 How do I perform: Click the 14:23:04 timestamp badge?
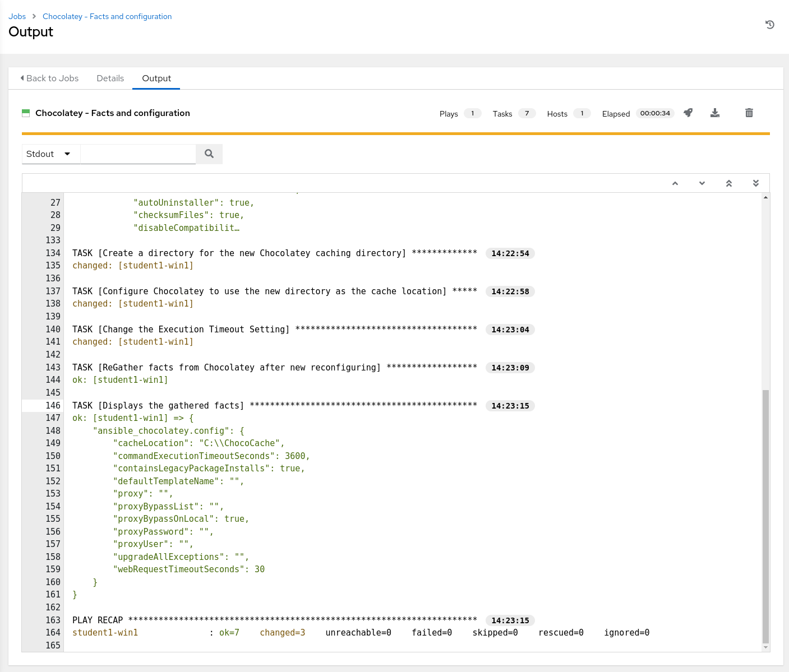(x=510, y=330)
